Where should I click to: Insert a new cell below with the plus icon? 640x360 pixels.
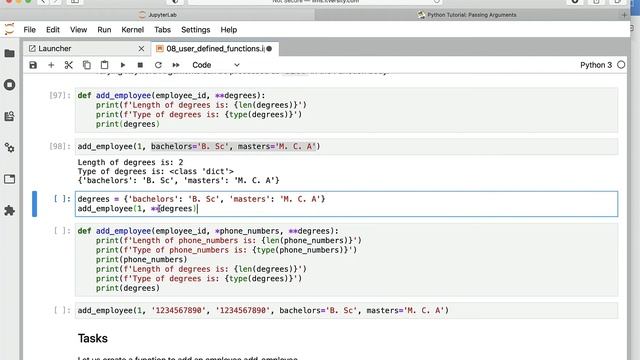[x=51, y=65]
